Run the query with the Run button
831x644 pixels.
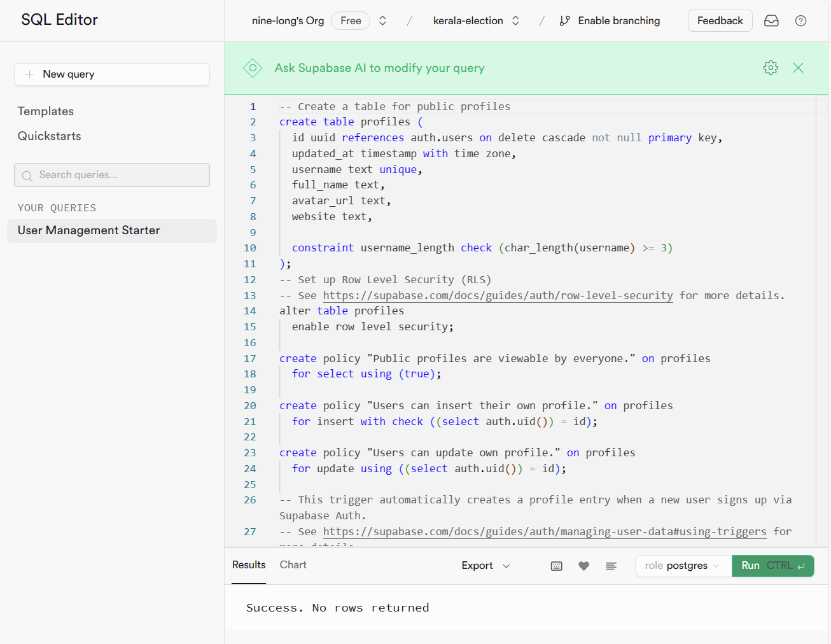pyautogui.click(x=773, y=566)
